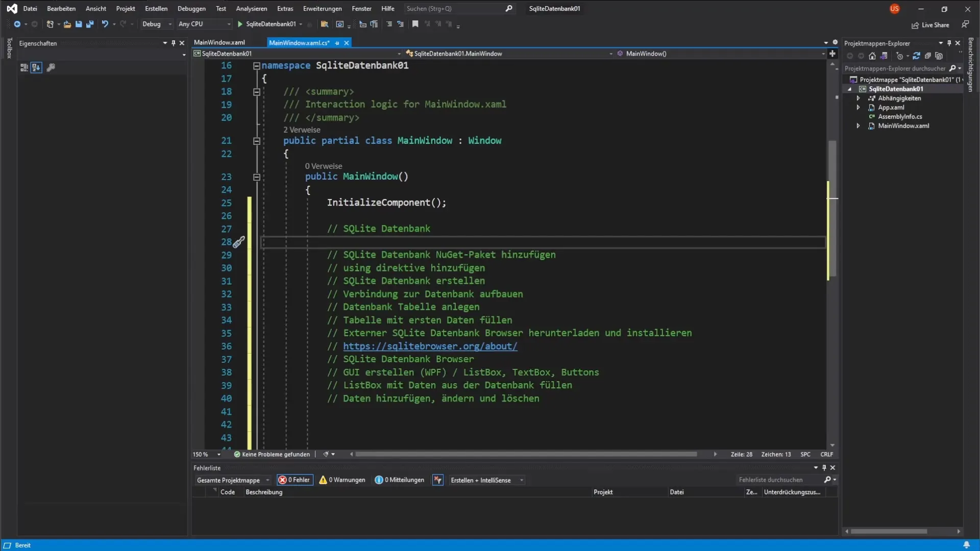Select AssemblyInfo.cs in Projektmappen-Explorer
Screen dimensions: 980x551
(x=899, y=116)
